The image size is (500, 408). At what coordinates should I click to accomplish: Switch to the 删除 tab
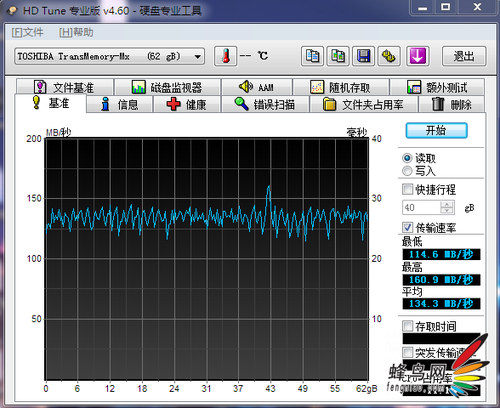(452, 105)
